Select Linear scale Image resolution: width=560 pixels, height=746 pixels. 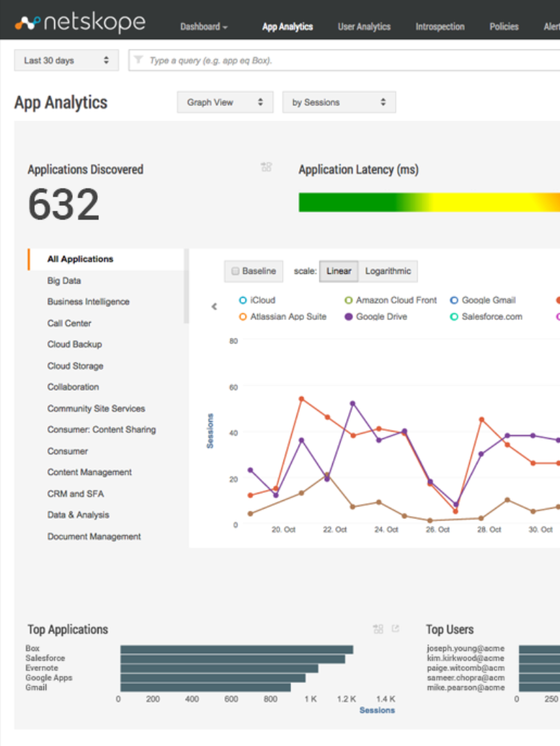point(338,271)
